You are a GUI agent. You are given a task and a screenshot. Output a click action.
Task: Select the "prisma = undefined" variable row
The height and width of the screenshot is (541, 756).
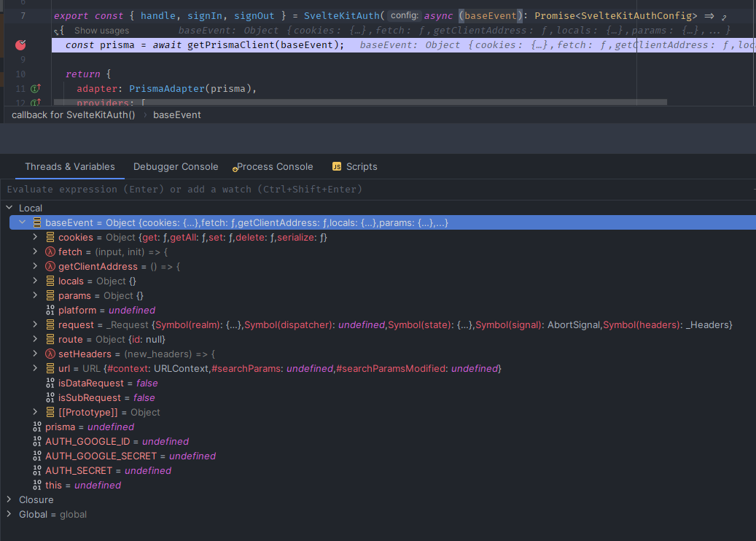click(378, 427)
